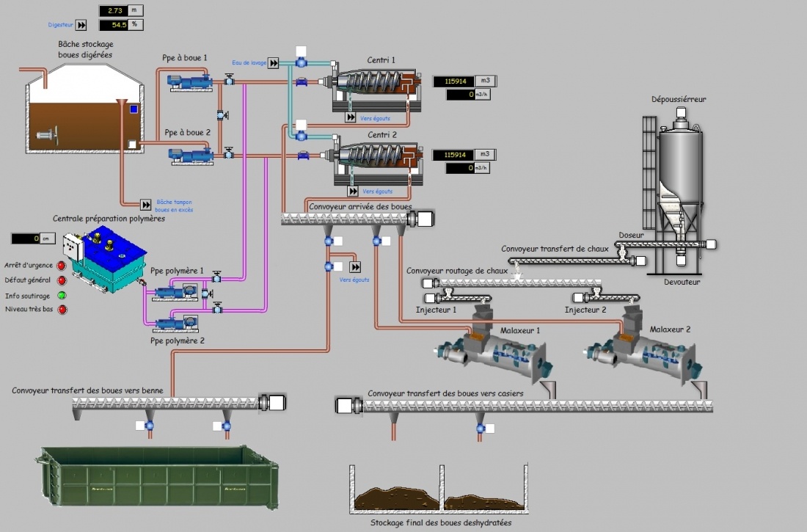Click the Niveau très bas indicator
This screenshot has height=532, width=807.
(62, 310)
